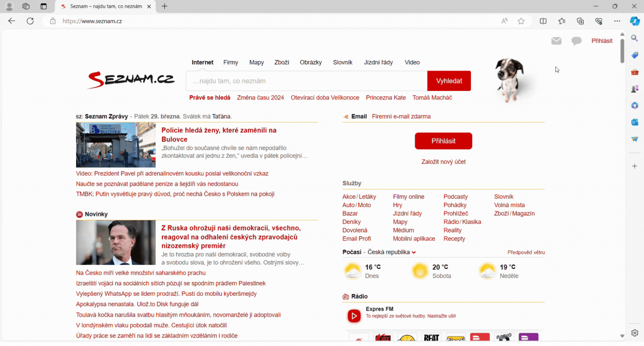This screenshot has height=346, width=644.
Task: Open Sobota 20 °C weather forecast
Action: 432,271
